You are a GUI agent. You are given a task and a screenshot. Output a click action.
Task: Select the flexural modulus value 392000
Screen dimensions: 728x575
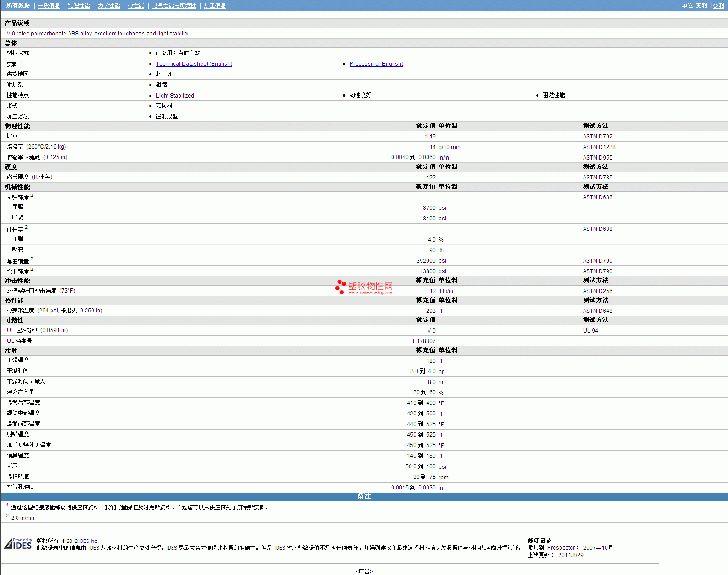click(x=426, y=261)
